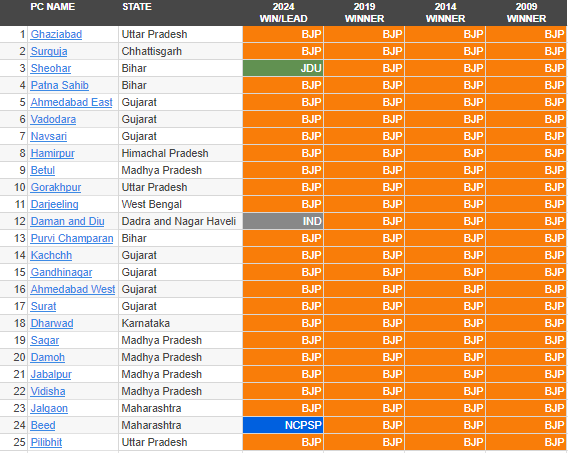568x453 pixels.
Task: Click the STATE column header
Action: [x=137, y=7]
